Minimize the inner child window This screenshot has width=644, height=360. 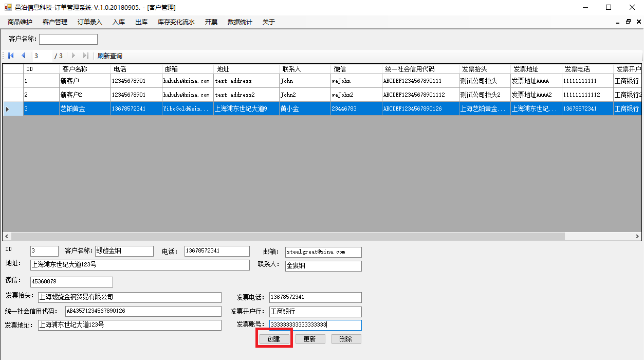pos(618,22)
